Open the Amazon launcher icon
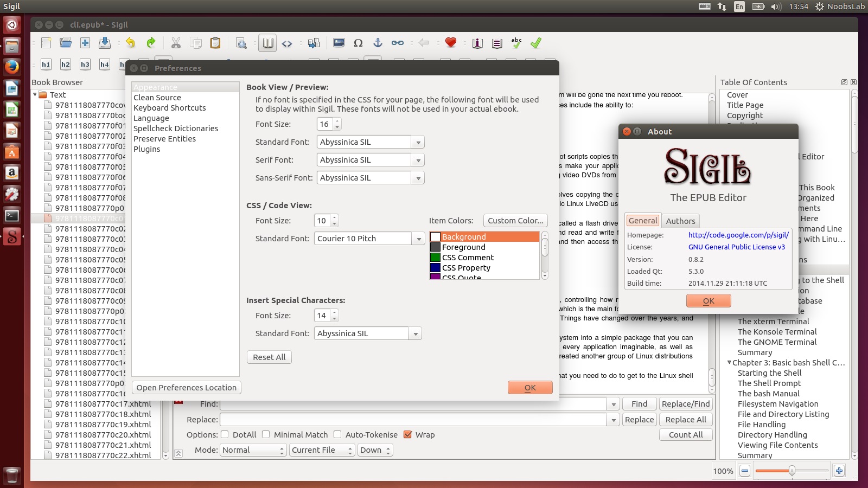Screen dimensions: 868x488 pos(12,173)
